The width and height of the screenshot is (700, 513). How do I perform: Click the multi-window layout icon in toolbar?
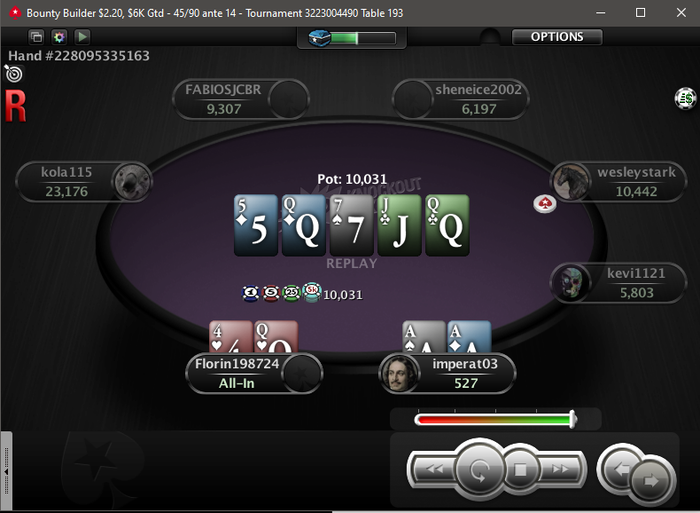[37, 37]
